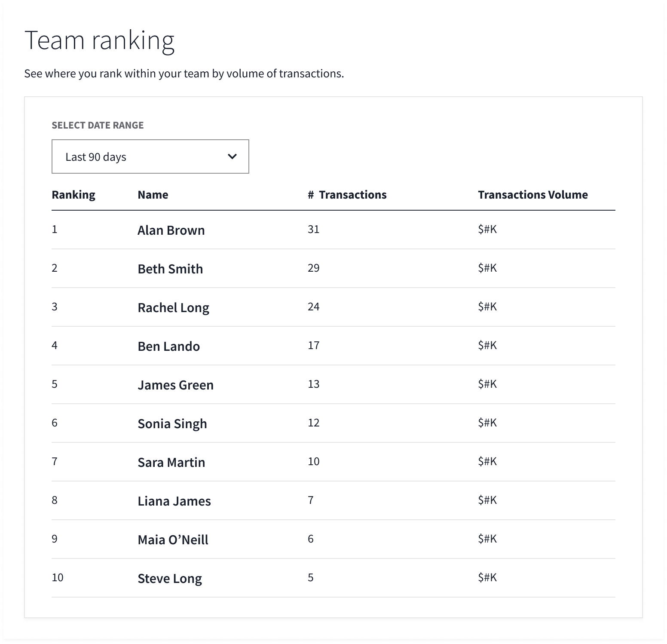Select Beth Smith's name
Viewport: 667px width, 644px height.
point(170,269)
